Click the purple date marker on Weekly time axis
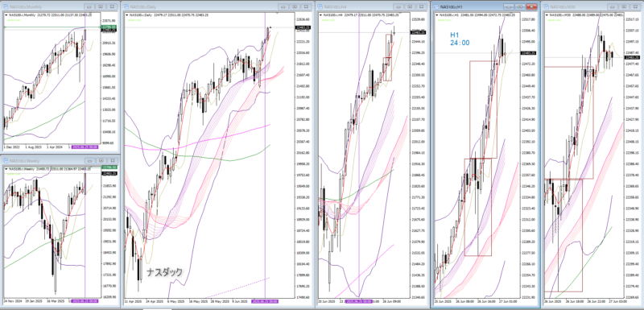 tap(85, 301)
